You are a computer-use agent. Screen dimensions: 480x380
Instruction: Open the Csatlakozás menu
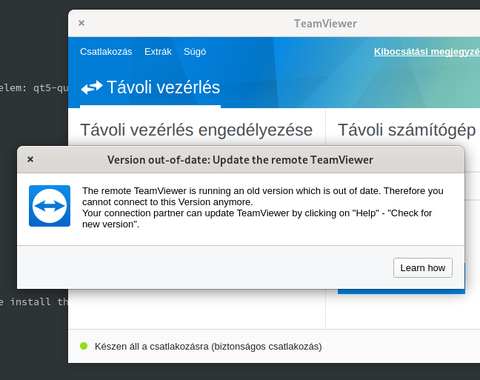click(106, 52)
